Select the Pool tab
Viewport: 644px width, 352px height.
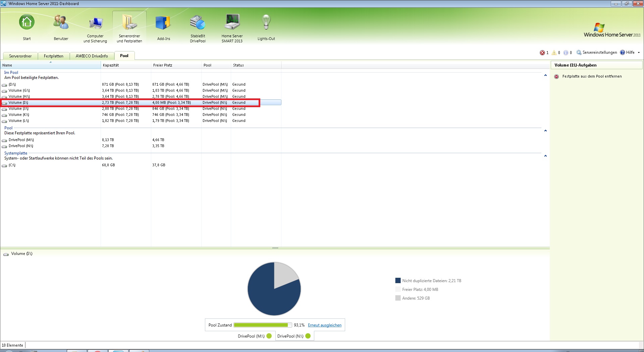pyautogui.click(x=124, y=56)
